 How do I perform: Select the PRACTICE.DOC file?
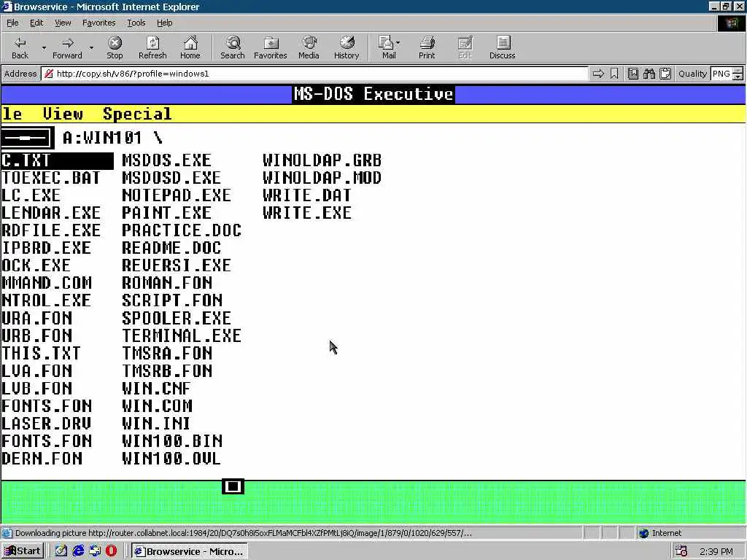tap(182, 230)
